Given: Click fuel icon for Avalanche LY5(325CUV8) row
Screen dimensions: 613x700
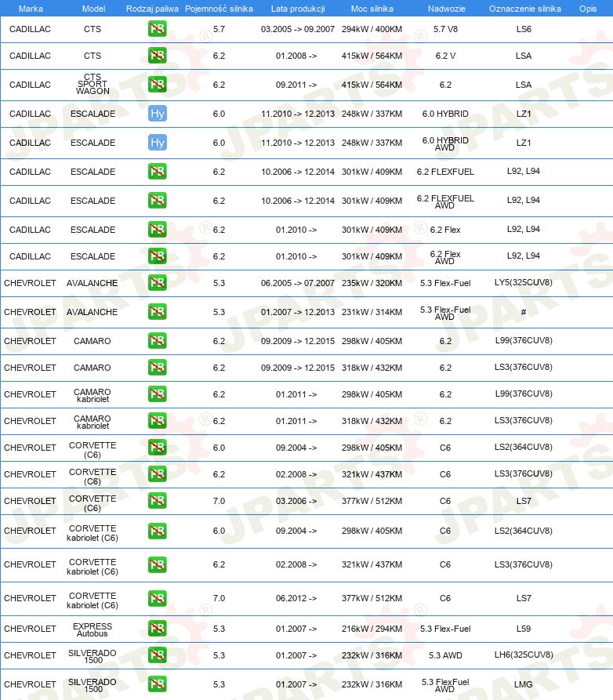Looking at the screenshot, I should 157,283.
